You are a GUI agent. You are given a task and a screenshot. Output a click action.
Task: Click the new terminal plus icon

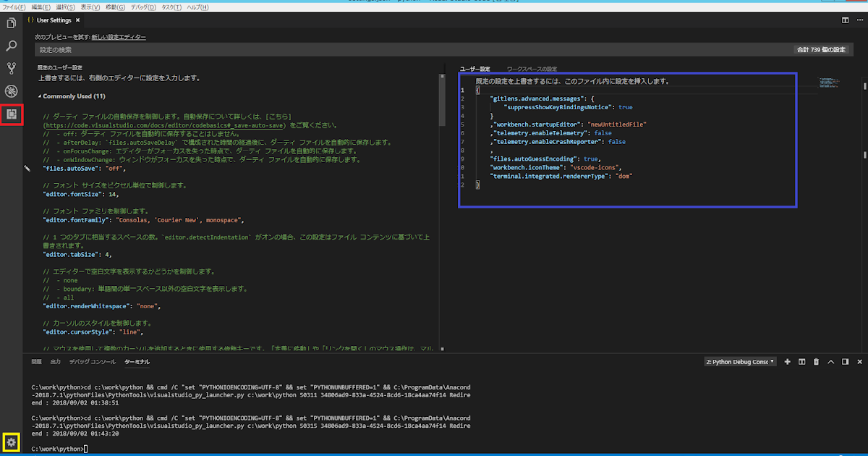coord(787,361)
